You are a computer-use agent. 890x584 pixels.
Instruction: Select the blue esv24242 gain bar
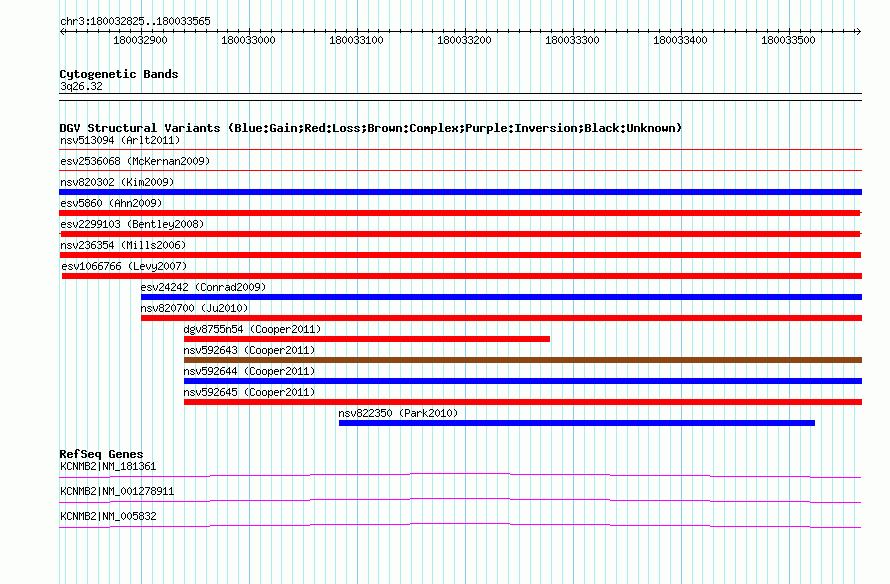point(501,297)
